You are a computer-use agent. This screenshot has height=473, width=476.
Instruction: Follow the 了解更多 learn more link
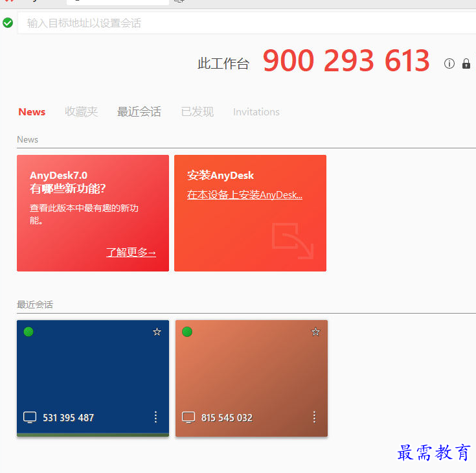coord(131,252)
